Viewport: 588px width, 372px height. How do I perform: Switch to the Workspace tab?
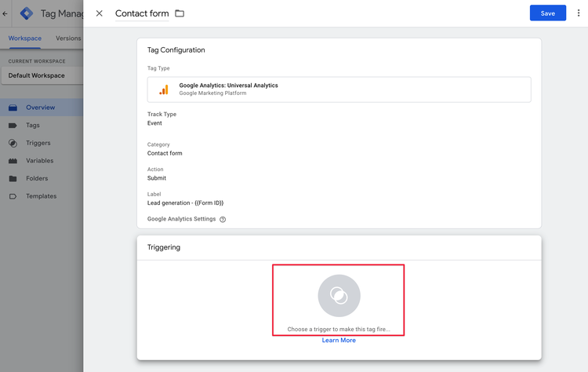tap(25, 38)
